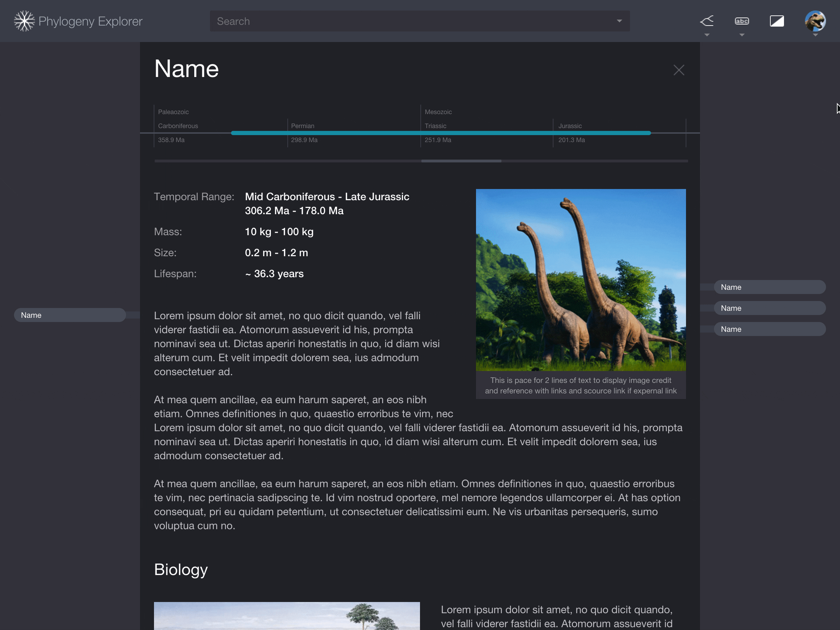Click the tree layout branching icon
840x630 pixels.
coord(707,21)
